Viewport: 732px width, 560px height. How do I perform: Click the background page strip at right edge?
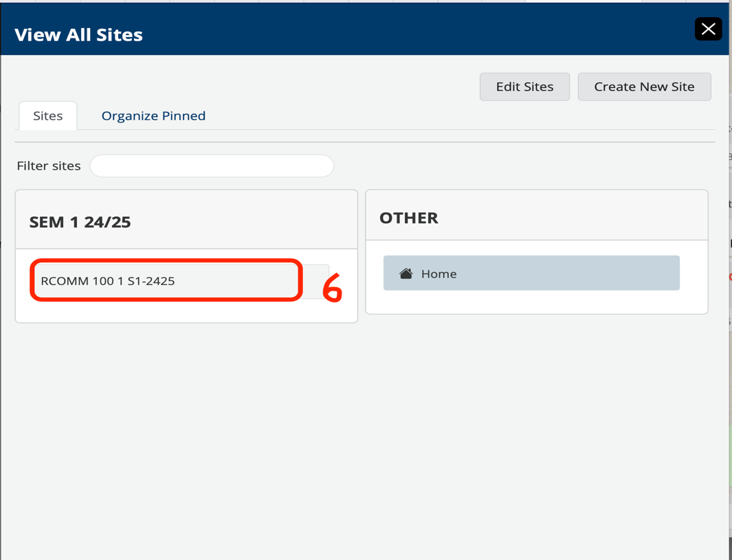[730, 344]
